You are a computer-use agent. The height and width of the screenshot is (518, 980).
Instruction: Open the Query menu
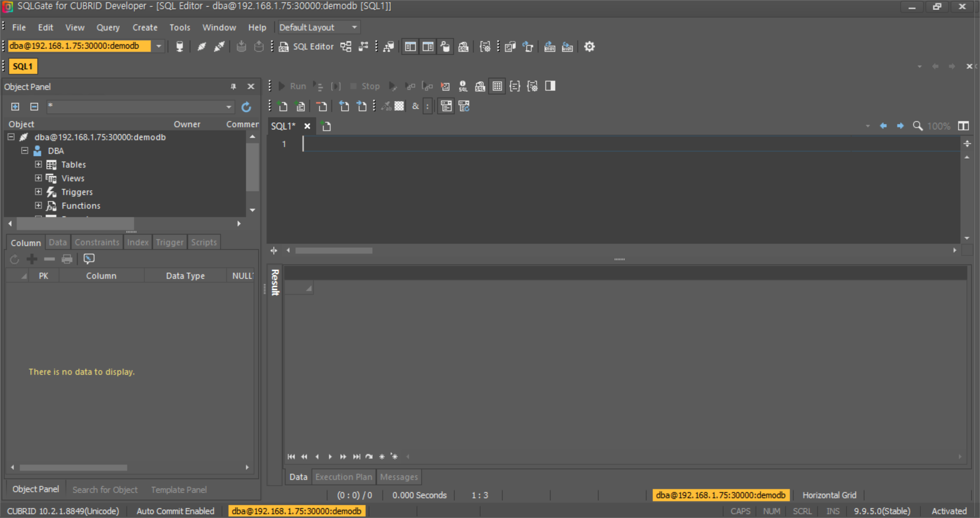point(108,27)
